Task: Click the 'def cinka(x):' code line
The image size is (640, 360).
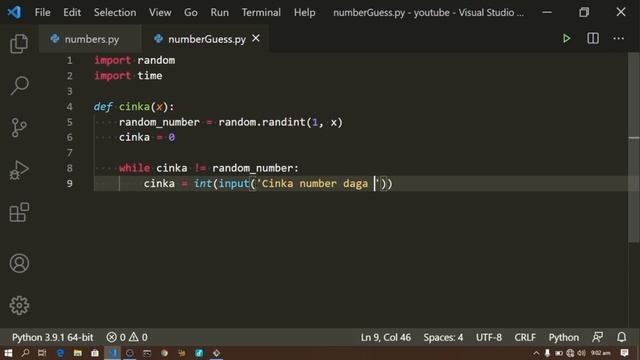Action: (134, 107)
